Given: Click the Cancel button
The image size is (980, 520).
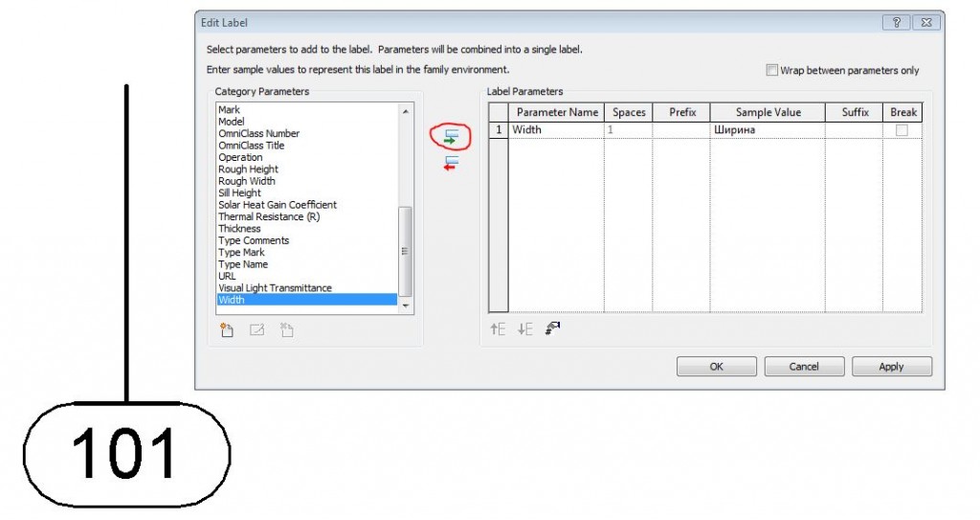Looking at the screenshot, I should click(804, 367).
